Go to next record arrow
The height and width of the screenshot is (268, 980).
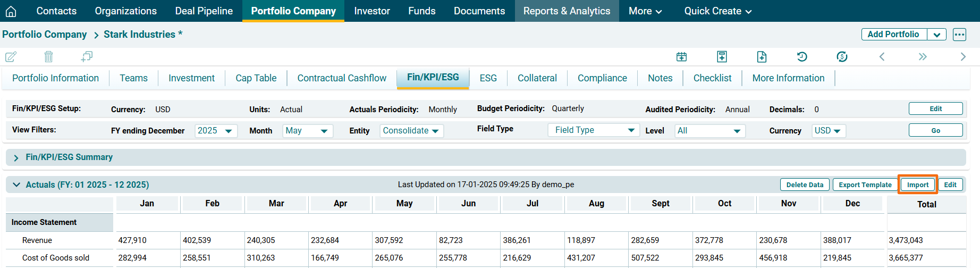(x=962, y=56)
